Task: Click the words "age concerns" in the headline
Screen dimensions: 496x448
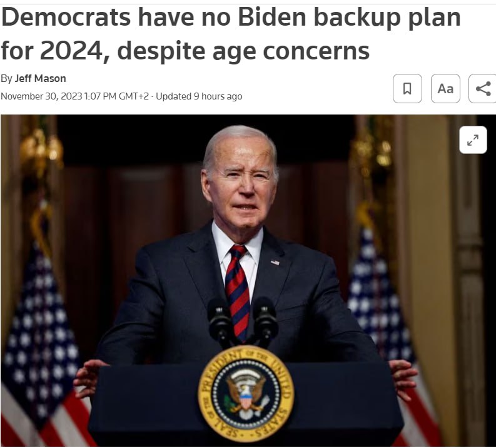Action: [291, 51]
